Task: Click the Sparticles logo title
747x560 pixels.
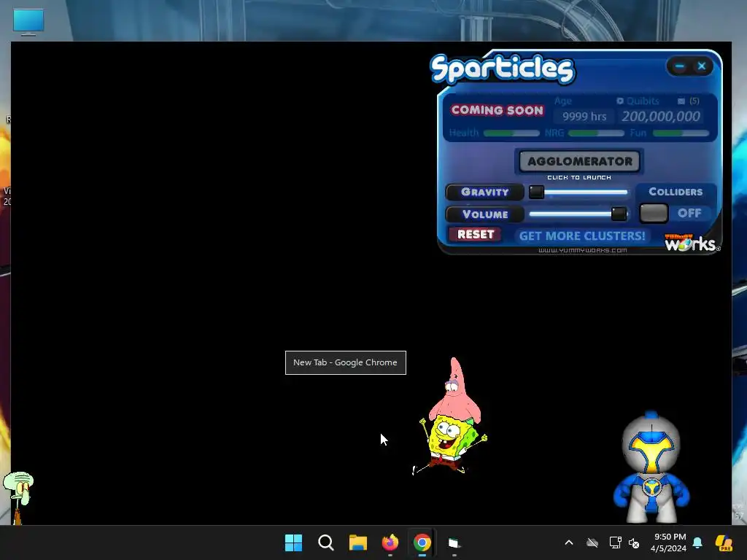Action: point(503,69)
